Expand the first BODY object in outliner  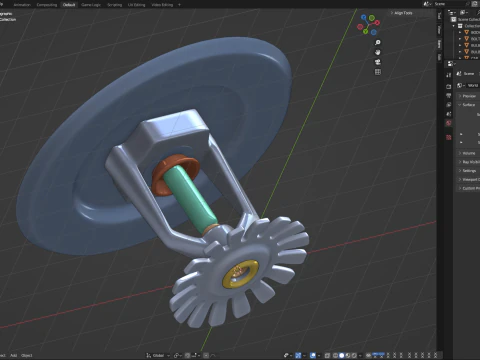[x=460, y=32]
